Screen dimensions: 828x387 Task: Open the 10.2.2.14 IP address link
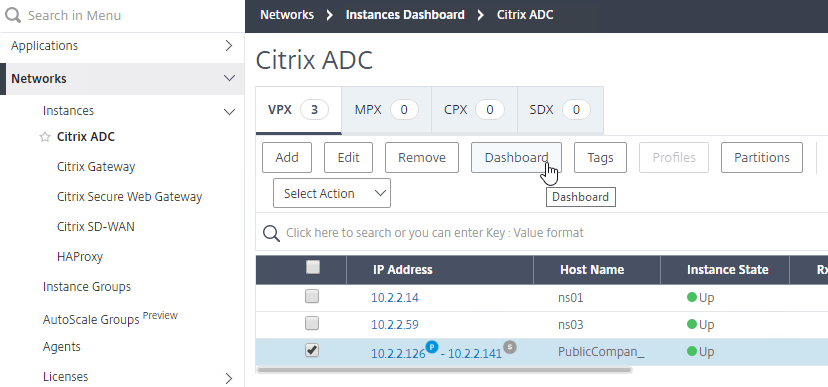coord(394,297)
